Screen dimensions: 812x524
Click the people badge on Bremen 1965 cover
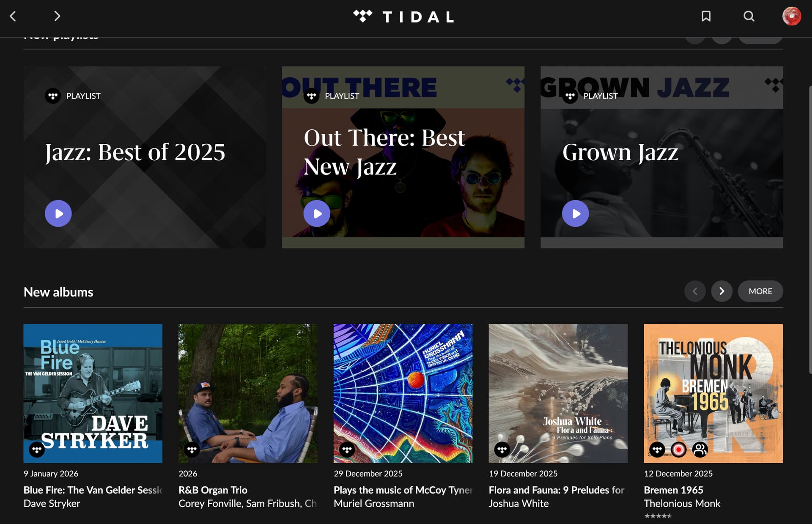pyautogui.click(x=700, y=450)
